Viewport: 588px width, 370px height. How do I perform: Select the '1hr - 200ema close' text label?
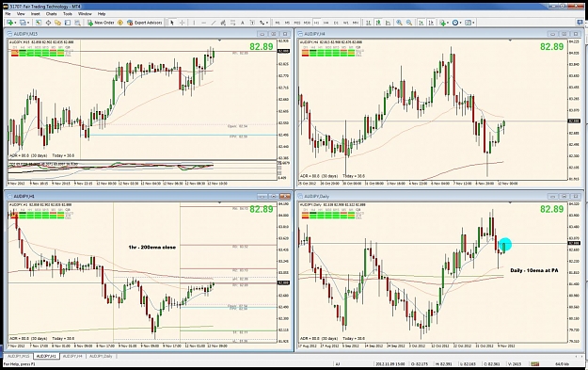(x=151, y=248)
